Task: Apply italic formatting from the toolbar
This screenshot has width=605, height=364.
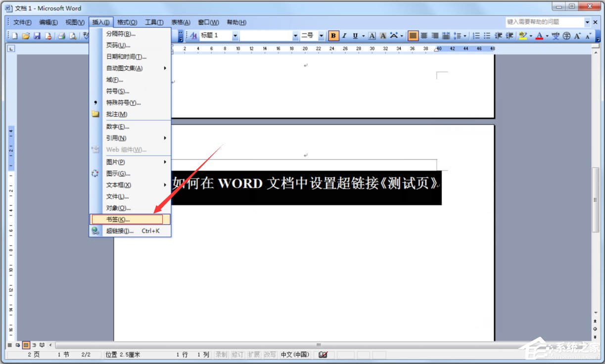Action: [x=343, y=36]
